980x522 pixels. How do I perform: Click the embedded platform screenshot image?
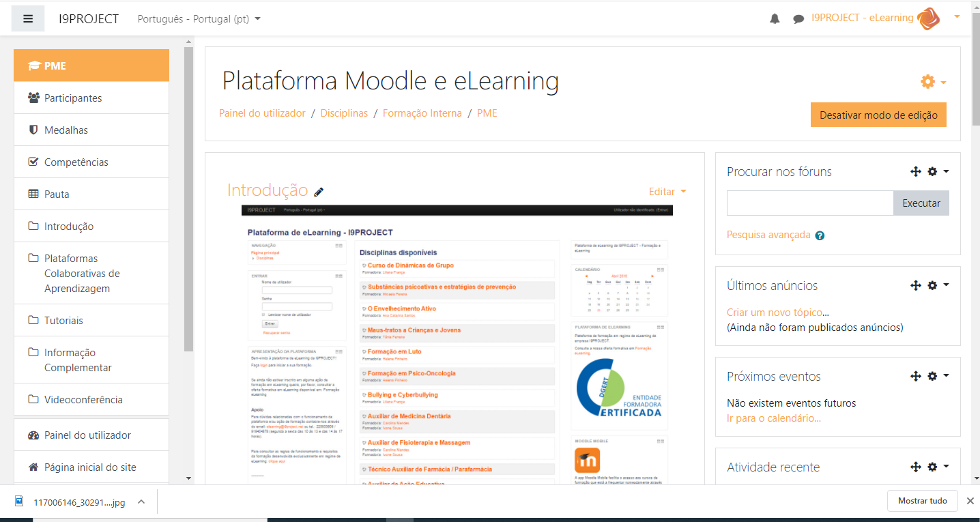tap(457, 345)
